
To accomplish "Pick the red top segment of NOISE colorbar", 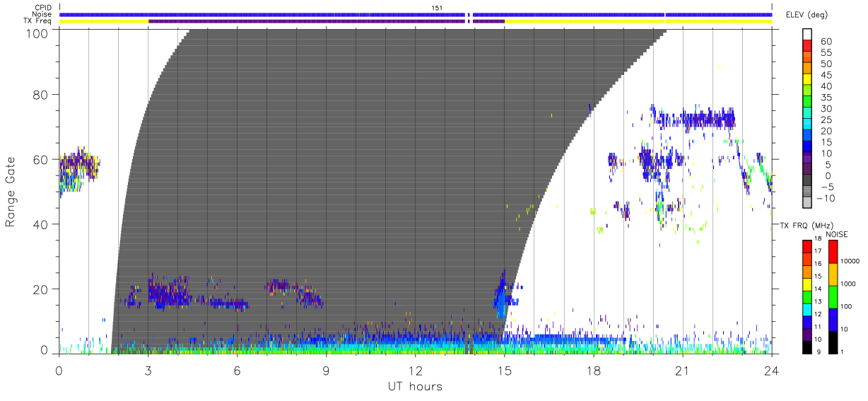I will pyautogui.click(x=833, y=251).
